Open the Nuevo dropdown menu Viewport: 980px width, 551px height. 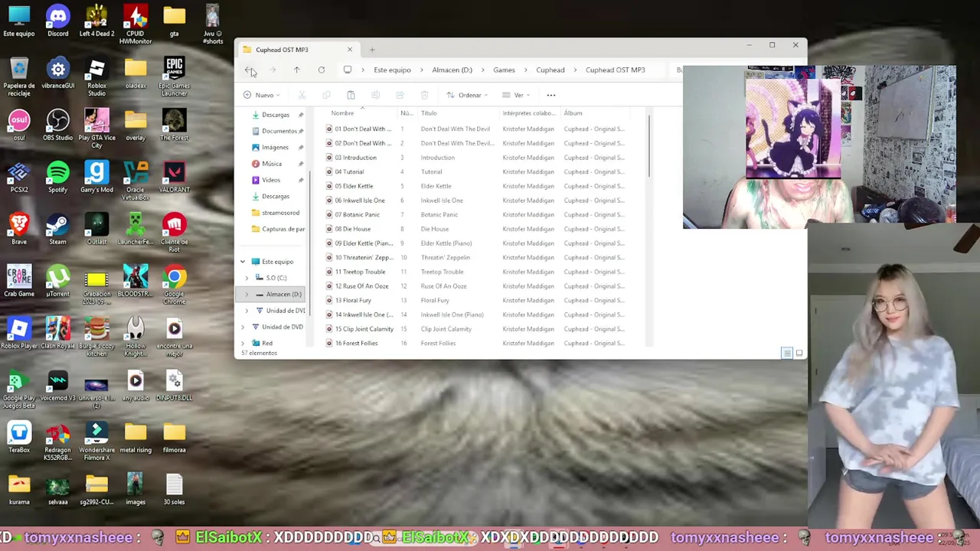tap(262, 95)
